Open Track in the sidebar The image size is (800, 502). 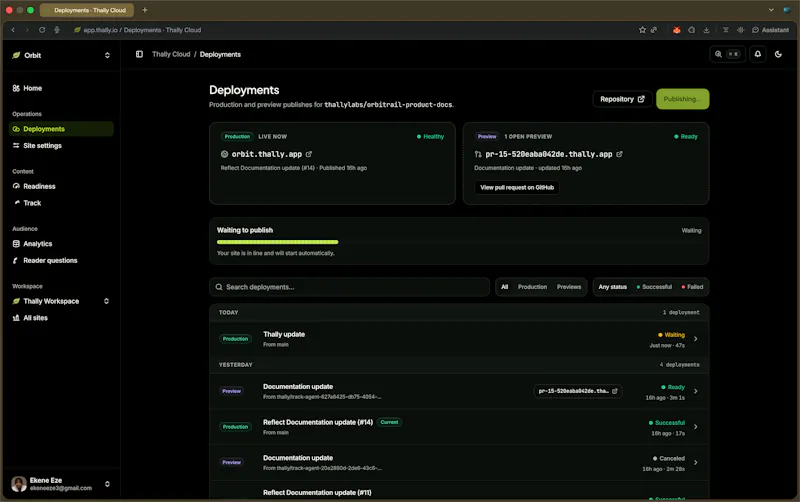(61, 203)
